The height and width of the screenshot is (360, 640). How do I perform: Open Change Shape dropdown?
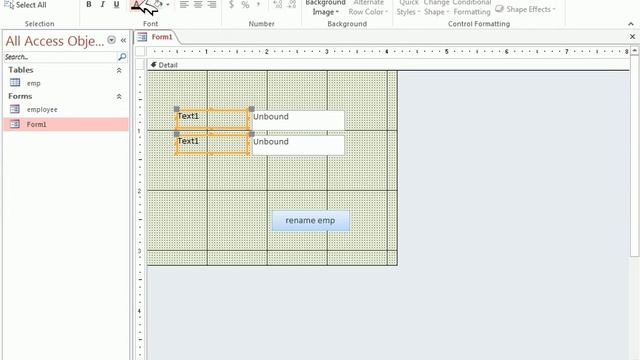(x=436, y=8)
